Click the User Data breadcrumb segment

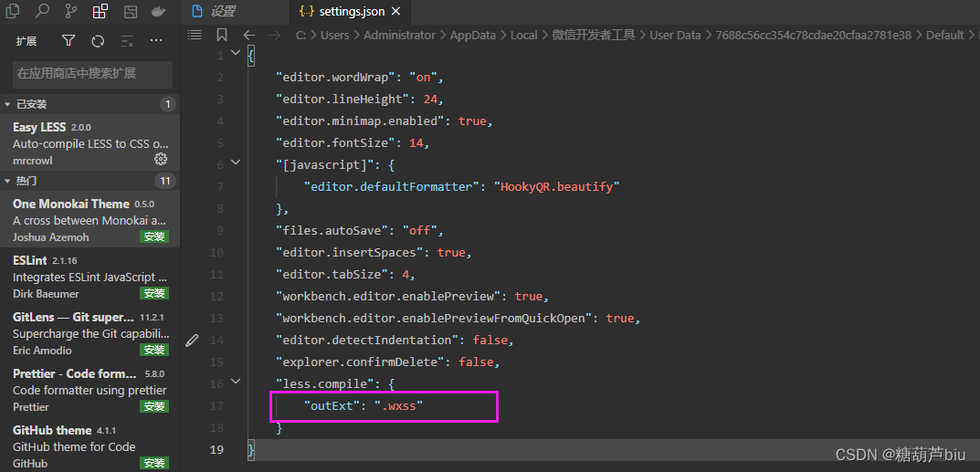675,35
